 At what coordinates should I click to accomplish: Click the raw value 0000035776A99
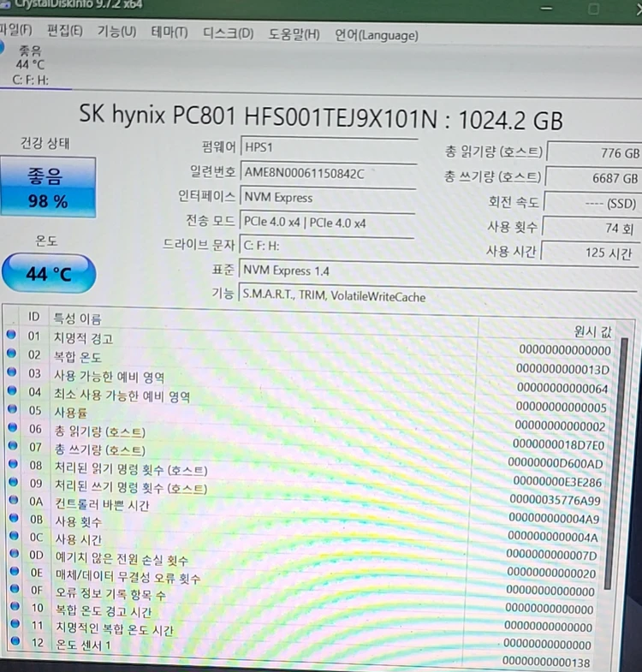555,500
